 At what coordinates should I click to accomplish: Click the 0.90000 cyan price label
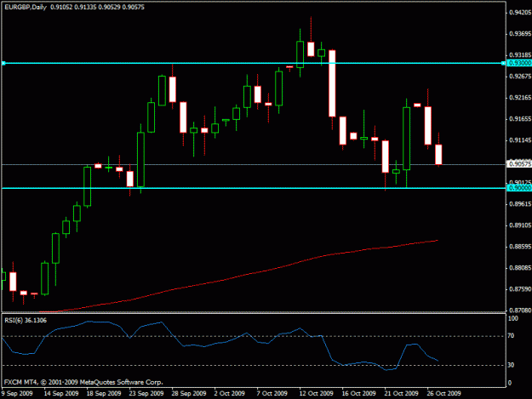coord(519,188)
